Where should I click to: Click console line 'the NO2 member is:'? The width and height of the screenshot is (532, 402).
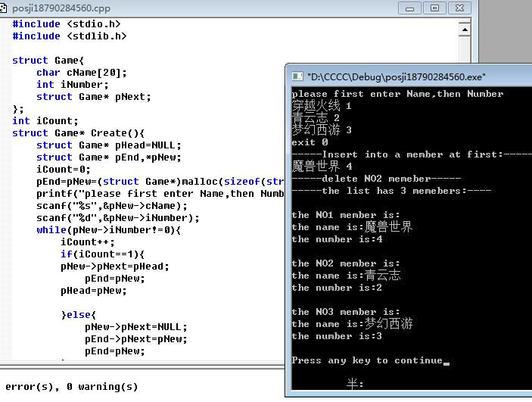(346, 263)
